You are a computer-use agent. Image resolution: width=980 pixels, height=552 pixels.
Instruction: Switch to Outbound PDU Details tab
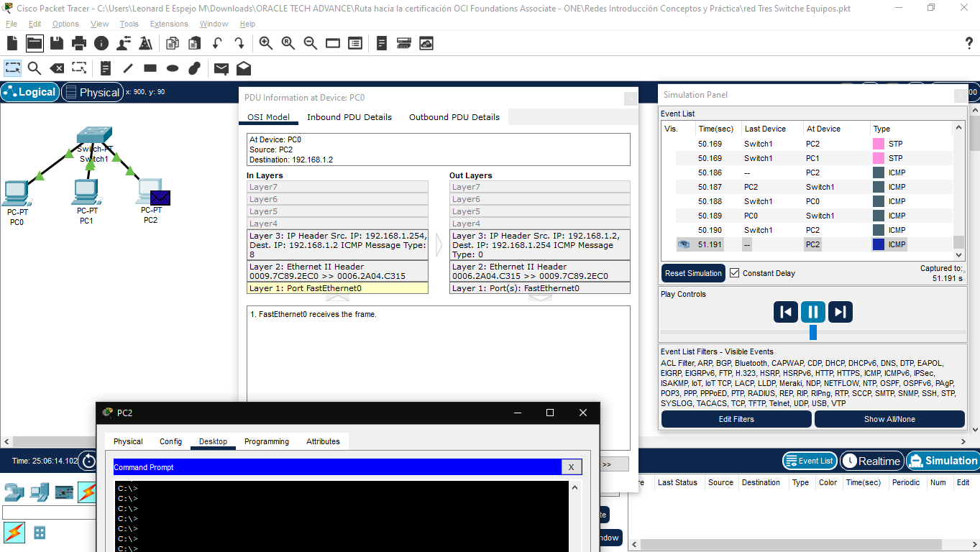click(454, 117)
